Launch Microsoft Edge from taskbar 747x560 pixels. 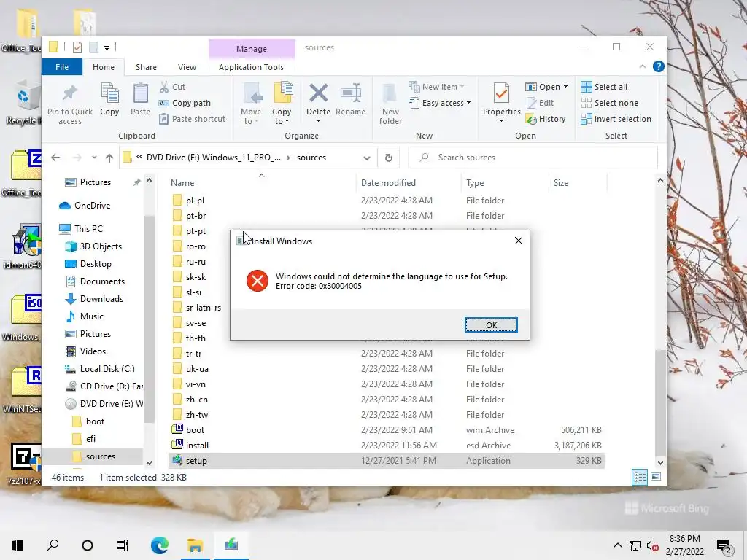click(160, 545)
